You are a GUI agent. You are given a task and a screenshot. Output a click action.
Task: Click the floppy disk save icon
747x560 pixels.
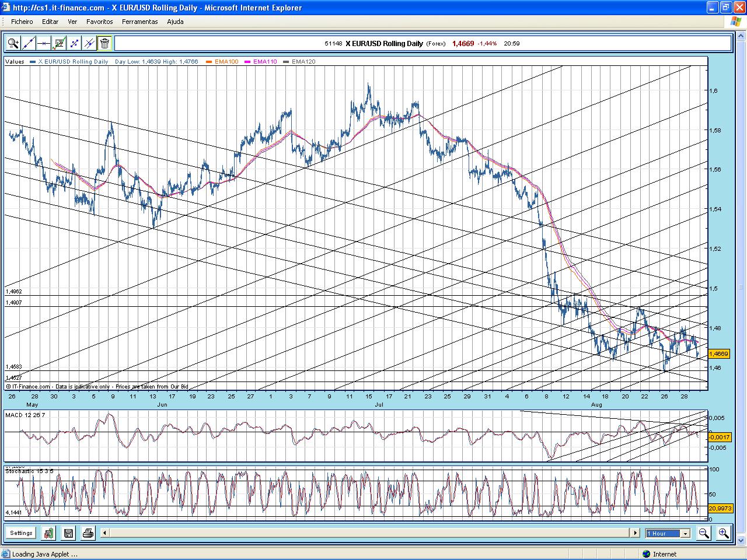pyautogui.click(x=68, y=533)
